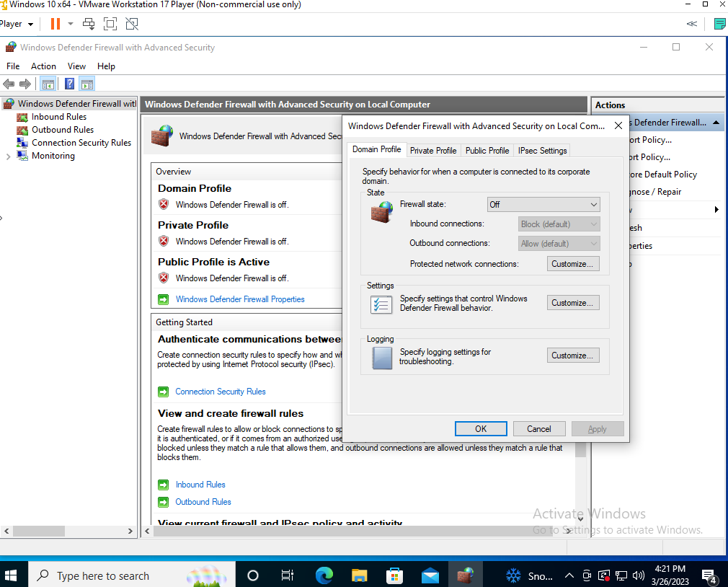Click Customize in the Settings section
728x587 pixels.
[x=573, y=303]
